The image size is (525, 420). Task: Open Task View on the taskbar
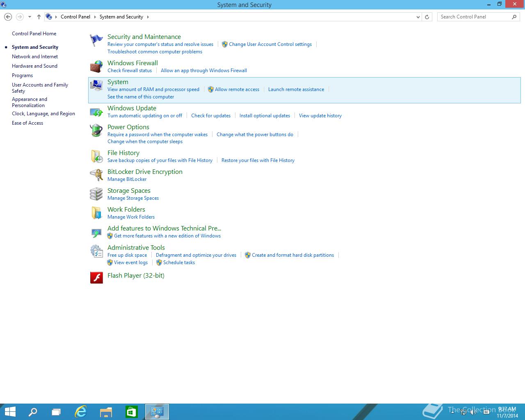tap(56, 412)
